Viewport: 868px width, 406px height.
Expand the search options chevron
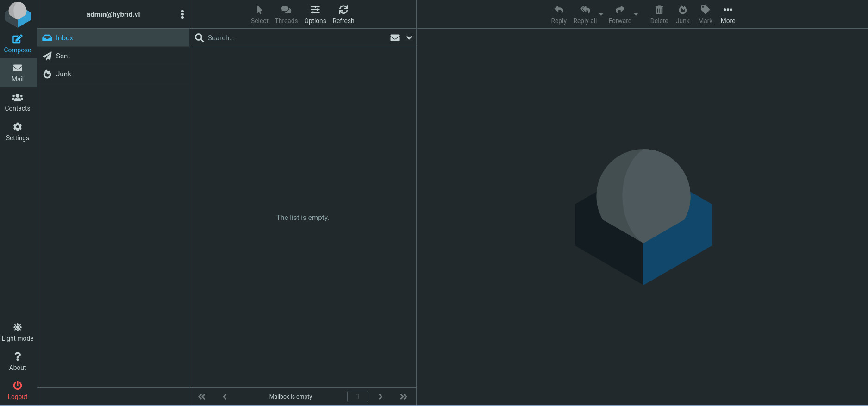pos(409,38)
